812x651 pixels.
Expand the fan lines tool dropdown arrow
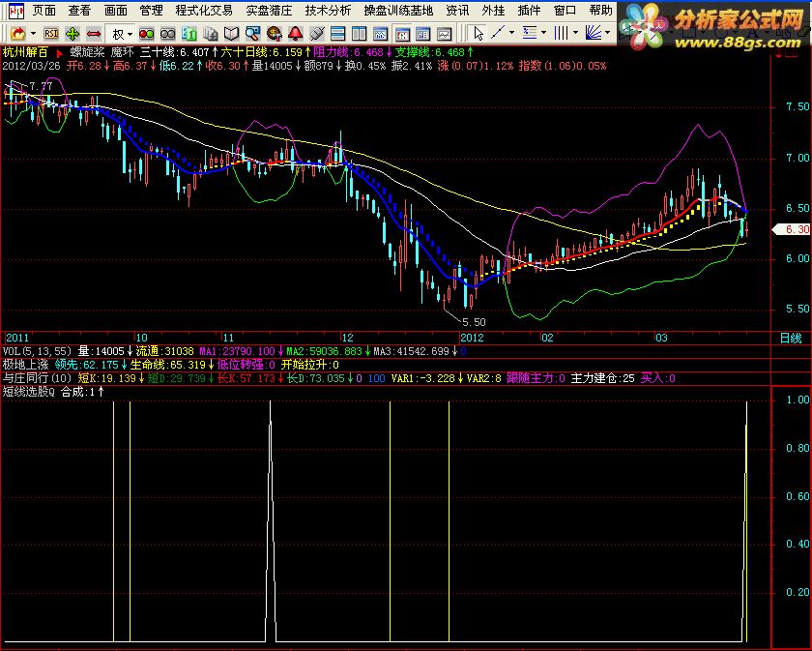click(607, 33)
